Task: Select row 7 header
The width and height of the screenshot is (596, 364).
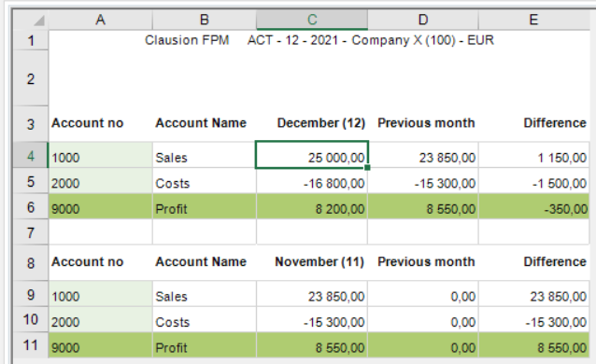Action: point(31,232)
